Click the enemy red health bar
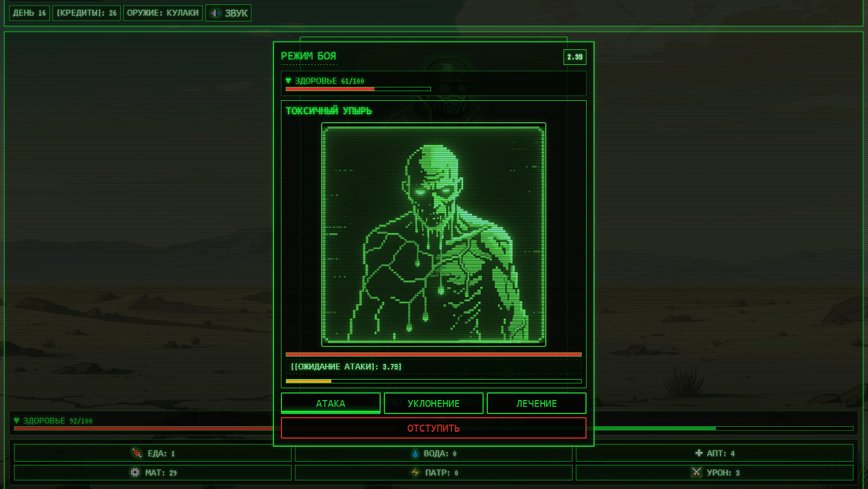 (434, 354)
